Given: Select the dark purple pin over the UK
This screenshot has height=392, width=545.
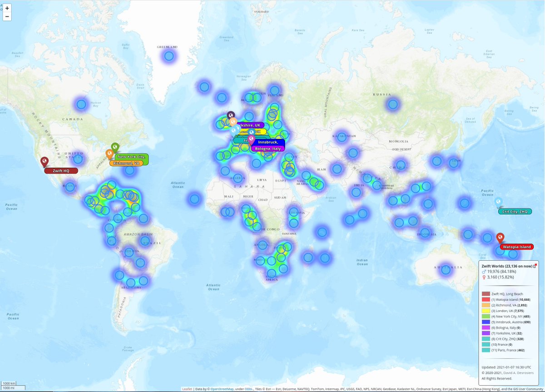Looking at the screenshot, I should coord(231,116).
